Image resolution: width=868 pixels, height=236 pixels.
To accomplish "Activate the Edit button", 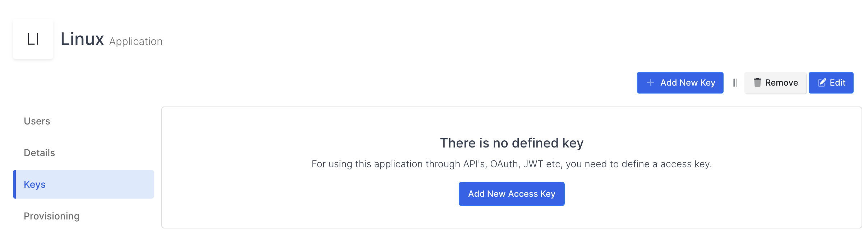I will click(831, 82).
